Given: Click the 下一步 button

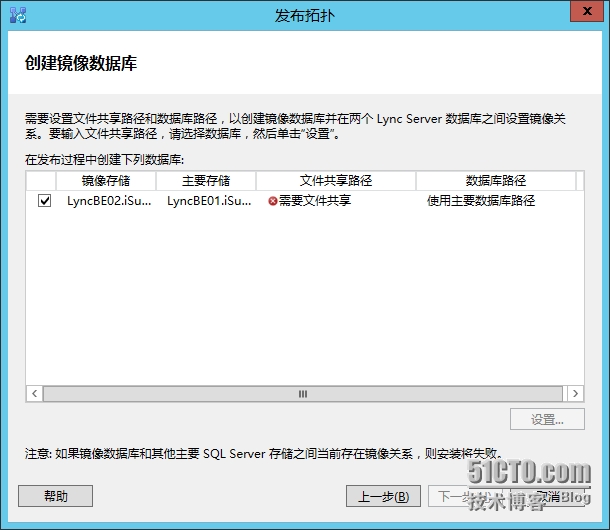Looking at the screenshot, I should click(465, 496).
